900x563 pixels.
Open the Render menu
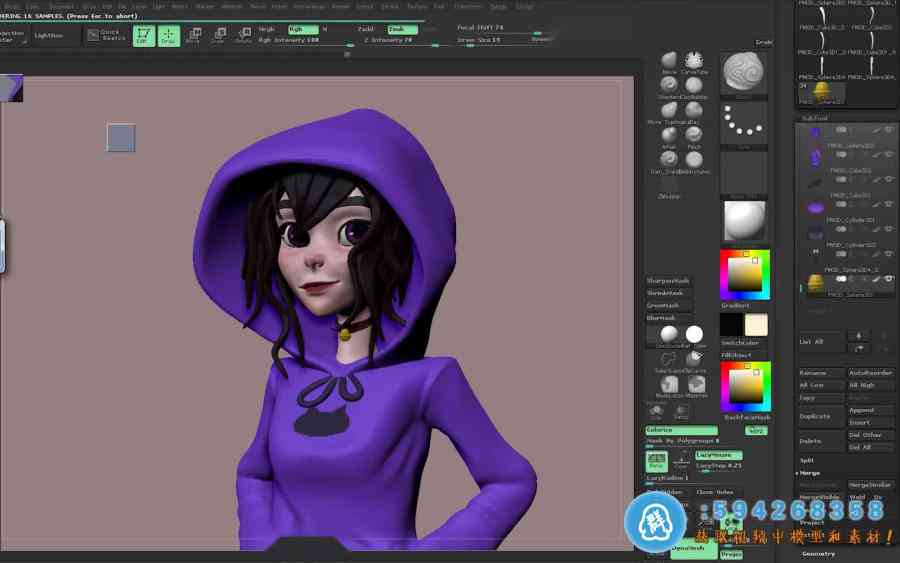(x=341, y=6)
